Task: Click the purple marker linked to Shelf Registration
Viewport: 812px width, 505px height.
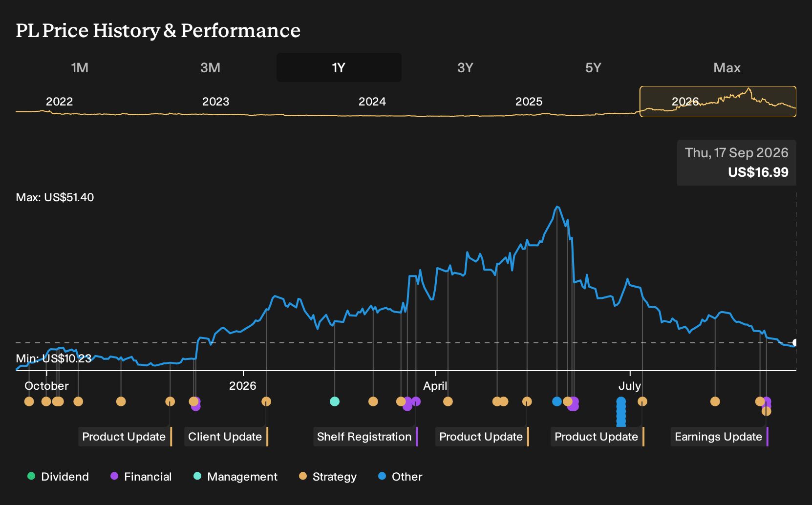Action: point(416,401)
